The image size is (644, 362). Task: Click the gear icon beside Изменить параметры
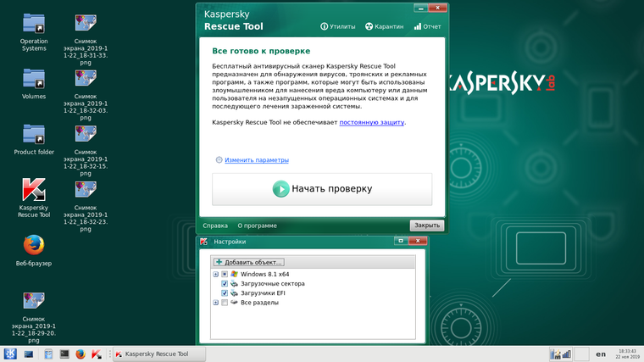pyautogui.click(x=219, y=160)
